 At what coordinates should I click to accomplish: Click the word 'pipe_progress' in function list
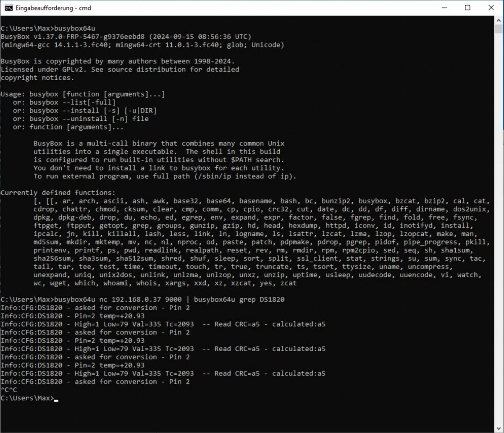(430, 242)
